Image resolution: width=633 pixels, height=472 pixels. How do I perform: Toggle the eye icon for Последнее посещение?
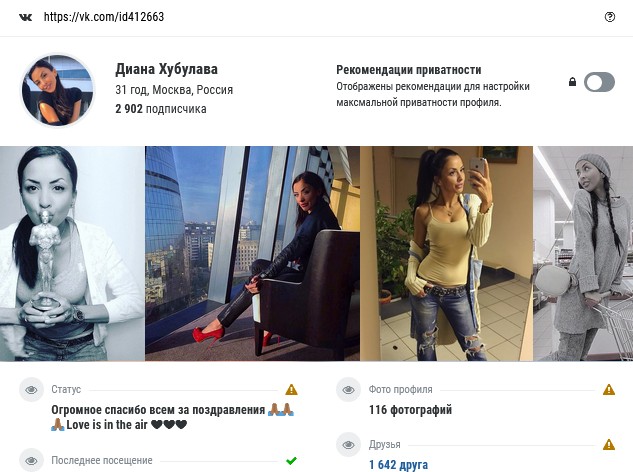(31, 460)
